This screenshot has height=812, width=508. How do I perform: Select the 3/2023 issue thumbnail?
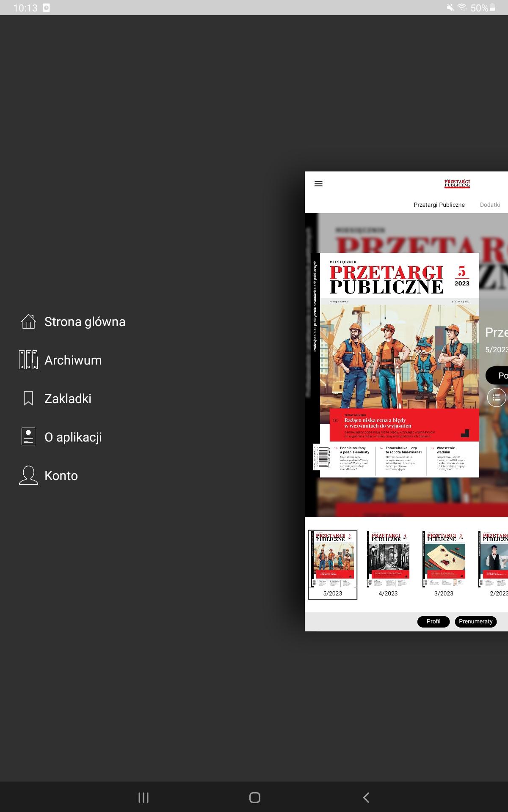coord(444,565)
